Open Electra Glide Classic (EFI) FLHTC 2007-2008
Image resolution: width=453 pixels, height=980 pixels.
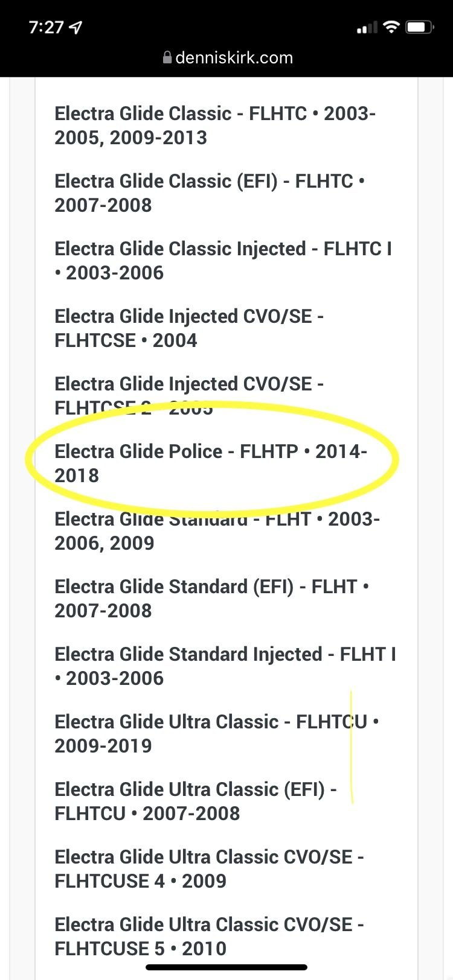pyautogui.click(x=209, y=193)
